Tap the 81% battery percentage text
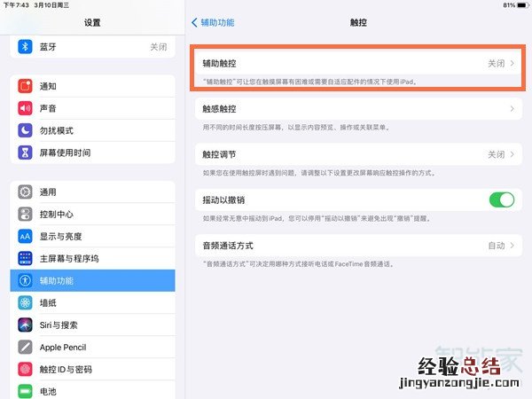The image size is (532, 399). 509,5
